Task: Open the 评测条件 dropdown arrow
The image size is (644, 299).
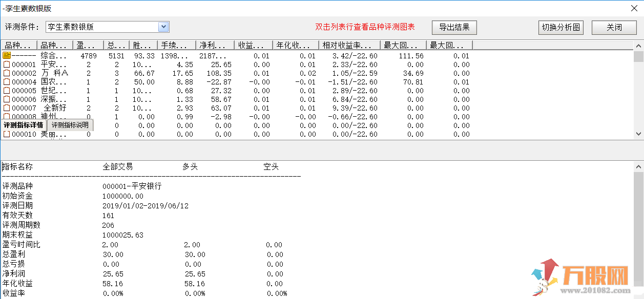Action: coord(163,27)
